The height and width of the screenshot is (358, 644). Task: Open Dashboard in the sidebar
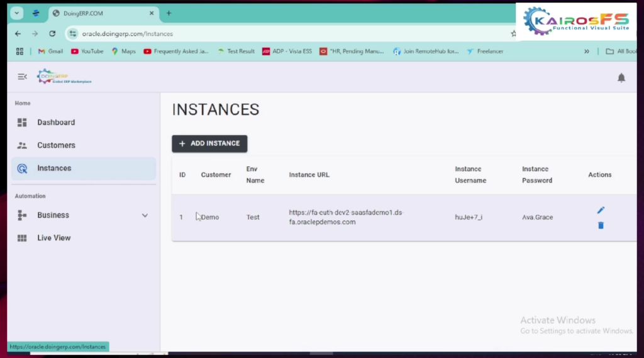(x=55, y=122)
